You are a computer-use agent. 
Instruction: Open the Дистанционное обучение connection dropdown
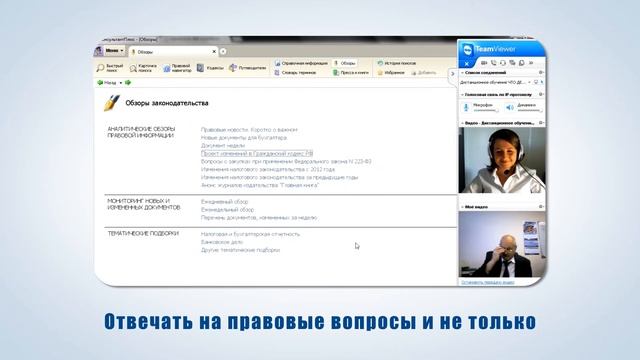coord(529,82)
